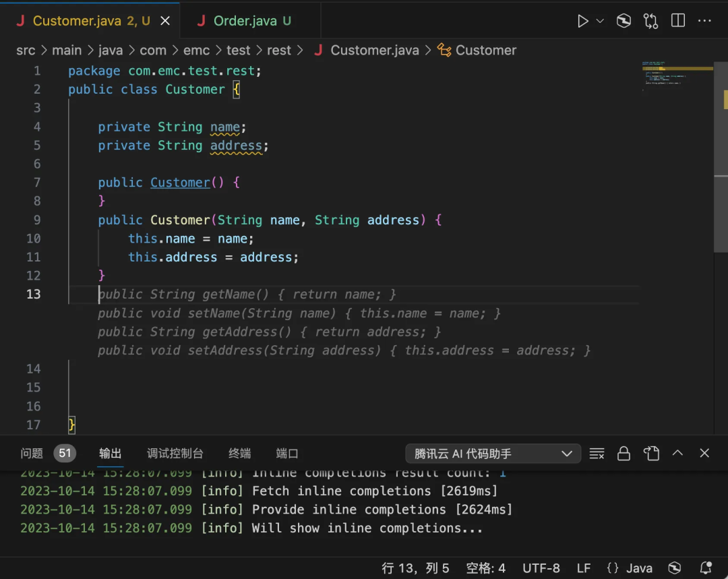Clear the output panel
Screen dimensions: 728x579
coord(597,453)
